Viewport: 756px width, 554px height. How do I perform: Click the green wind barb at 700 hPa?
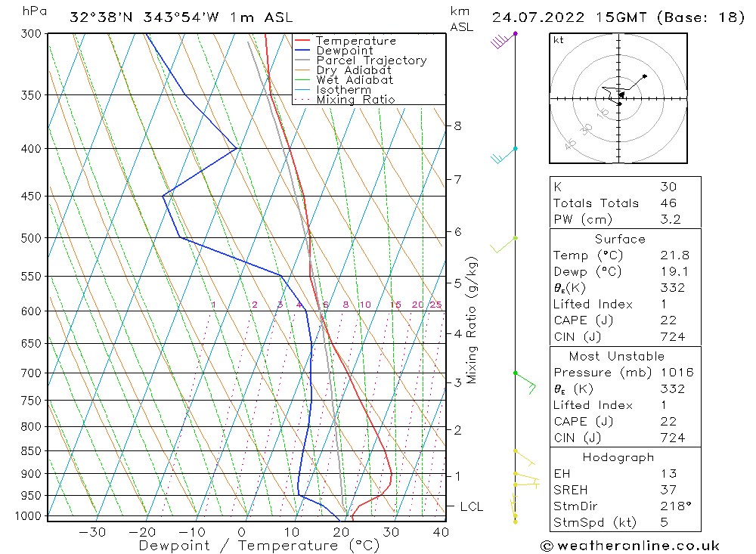525,382
